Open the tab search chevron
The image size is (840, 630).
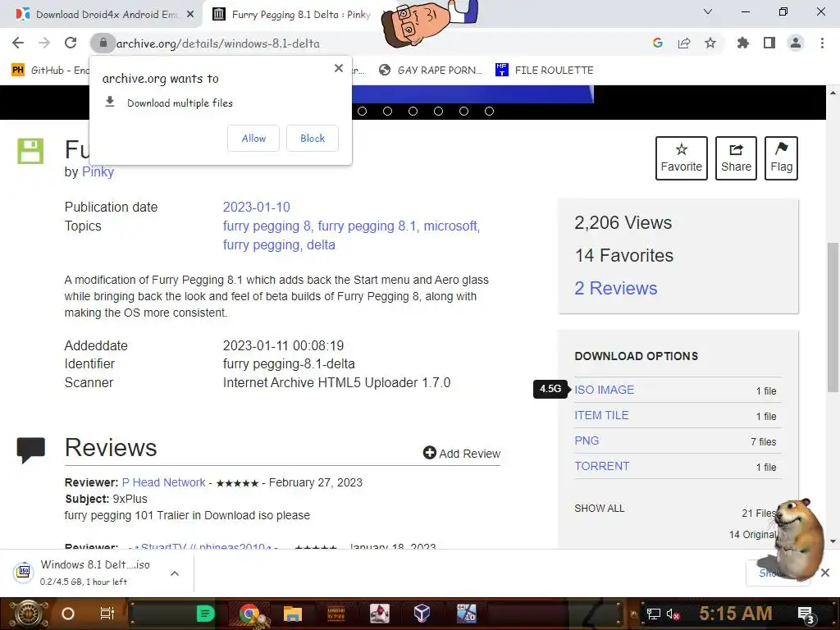[708, 11]
